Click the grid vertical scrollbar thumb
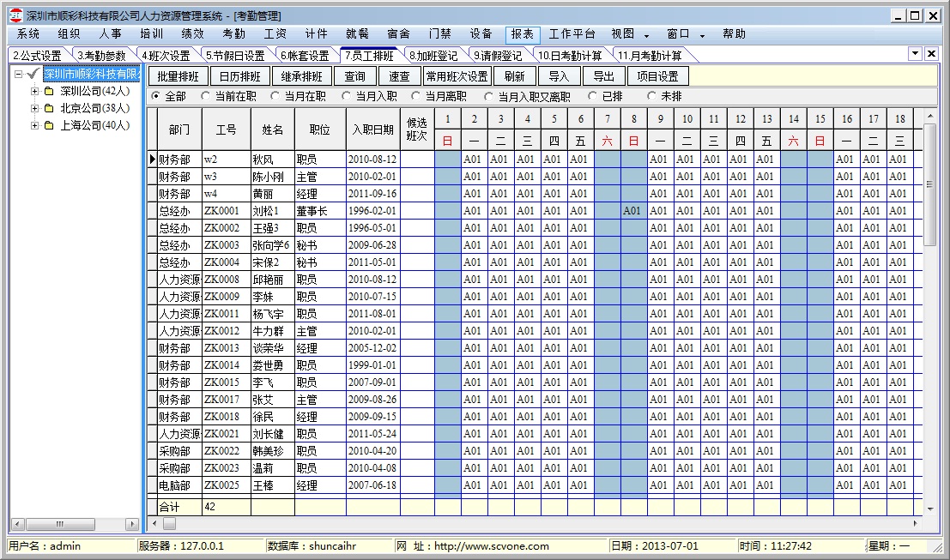The width and height of the screenshot is (950, 560). click(930, 184)
